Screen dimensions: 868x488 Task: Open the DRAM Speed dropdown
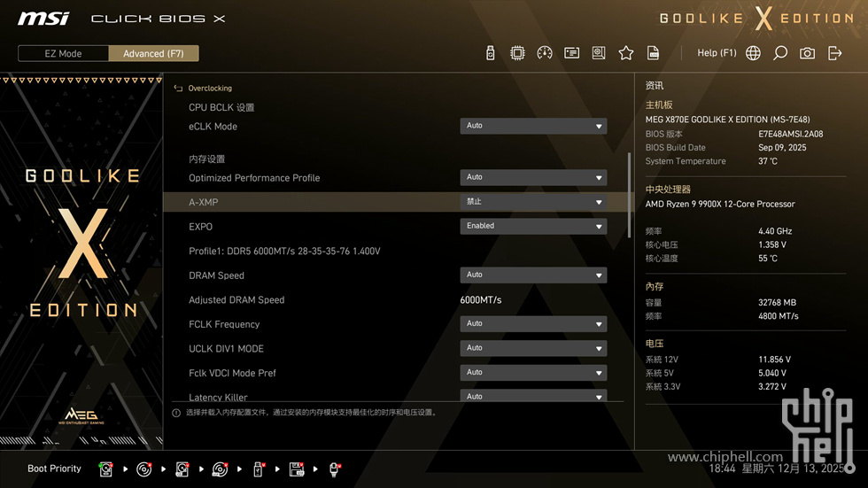(533, 275)
